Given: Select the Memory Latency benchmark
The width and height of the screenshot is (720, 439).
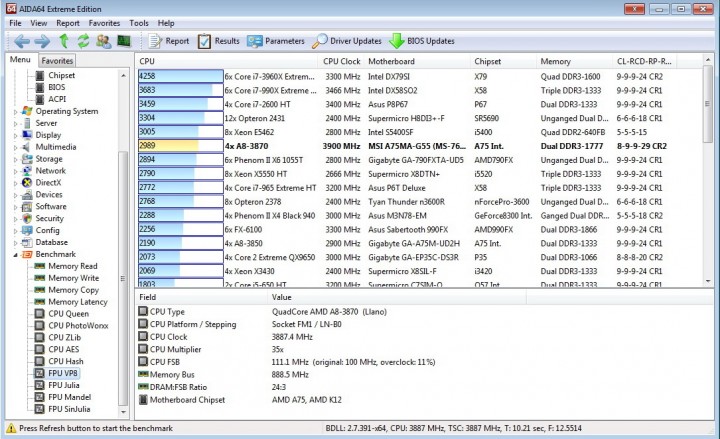Looking at the screenshot, I should click(x=78, y=302).
